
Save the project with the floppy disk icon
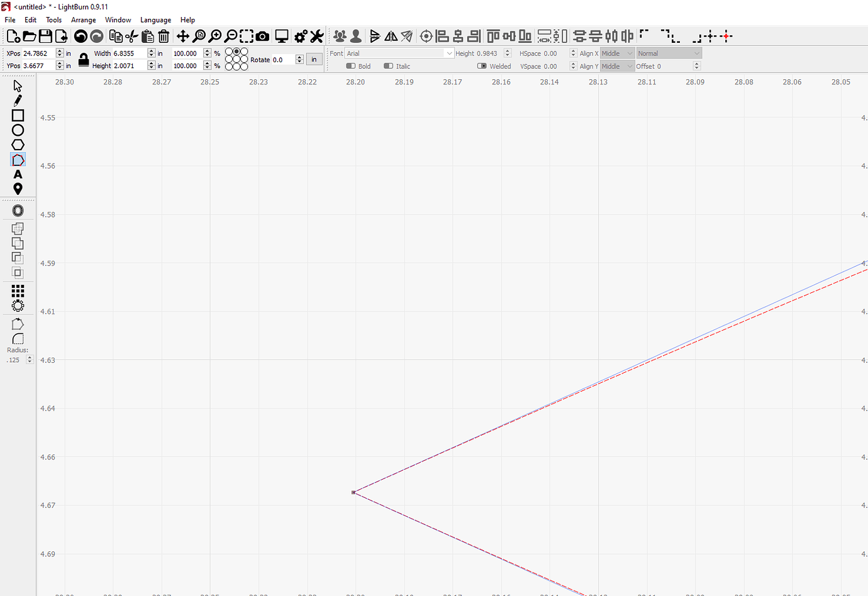[45, 36]
